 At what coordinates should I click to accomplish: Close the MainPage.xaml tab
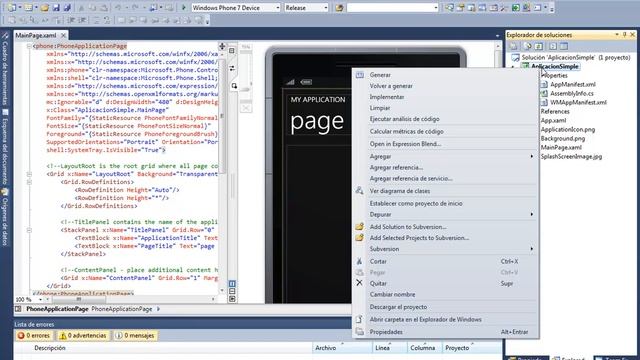click(63, 36)
